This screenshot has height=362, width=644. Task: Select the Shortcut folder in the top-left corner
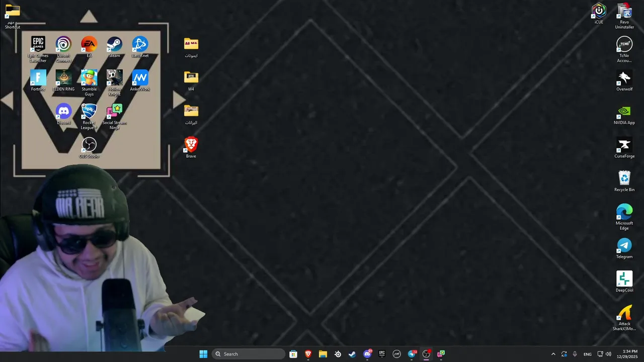coord(13,16)
